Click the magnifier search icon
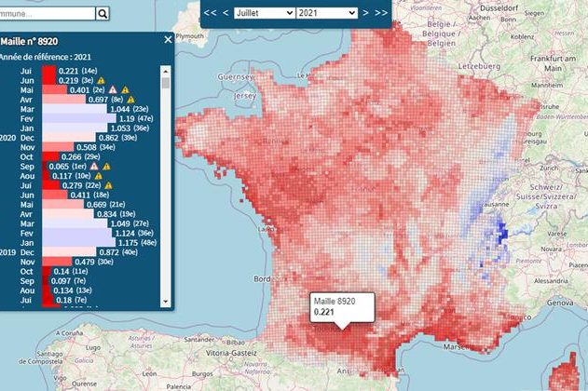The width and height of the screenshot is (588, 391). [x=103, y=13]
